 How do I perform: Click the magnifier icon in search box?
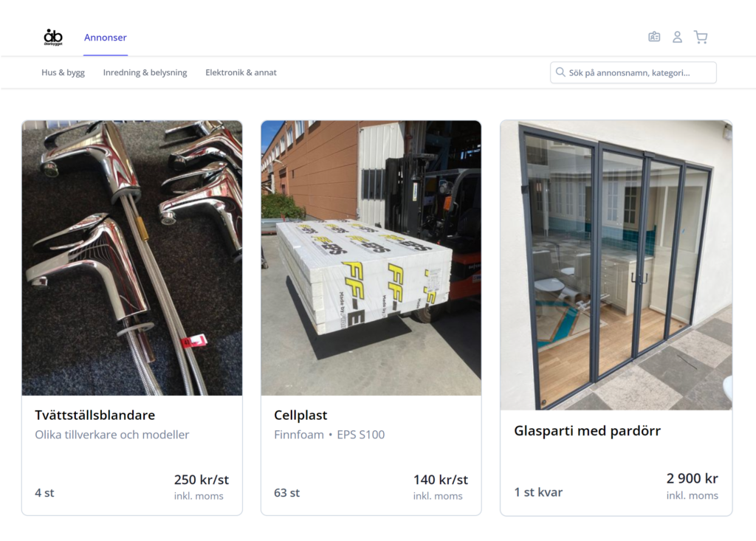[560, 72]
